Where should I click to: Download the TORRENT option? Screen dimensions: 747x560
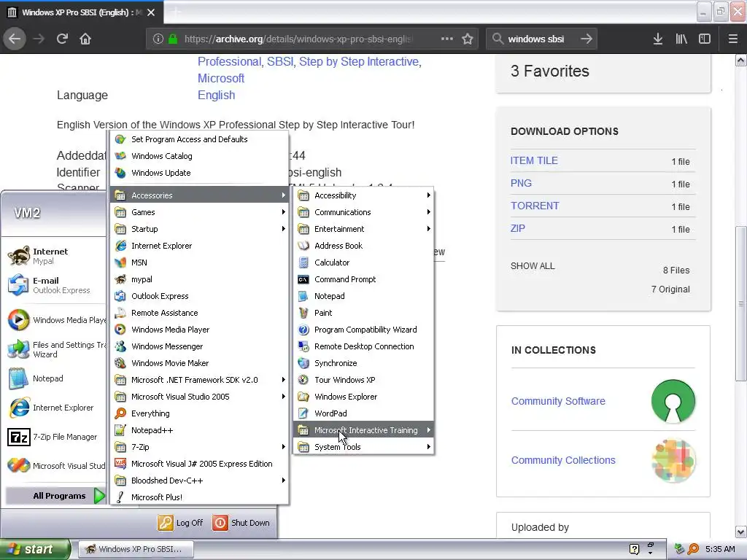pos(535,206)
